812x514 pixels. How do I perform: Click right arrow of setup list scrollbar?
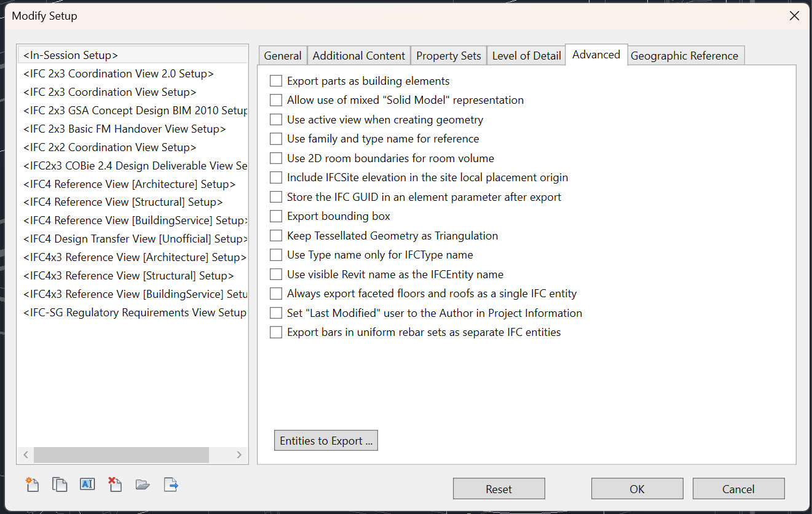[x=239, y=455]
